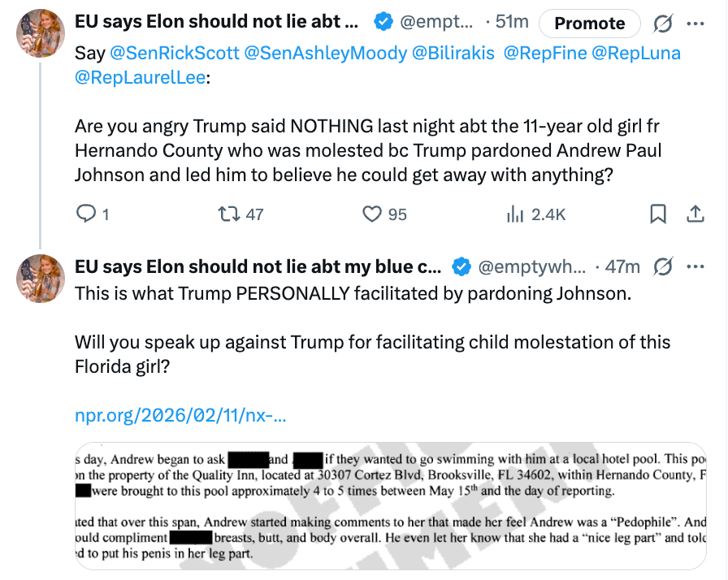Open the @SenRickScott mention
The height and width of the screenshot is (580, 728).
[x=174, y=54]
